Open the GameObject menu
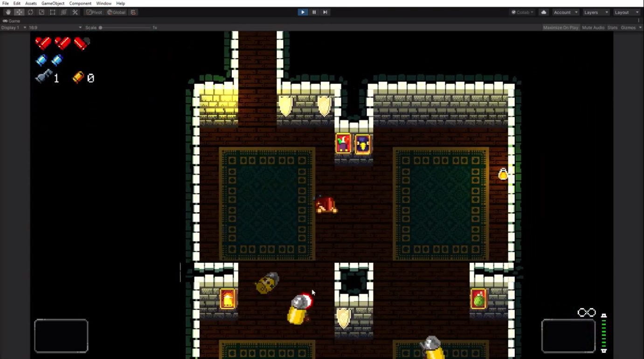Image resolution: width=644 pixels, height=359 pixels. click(53, 3)
